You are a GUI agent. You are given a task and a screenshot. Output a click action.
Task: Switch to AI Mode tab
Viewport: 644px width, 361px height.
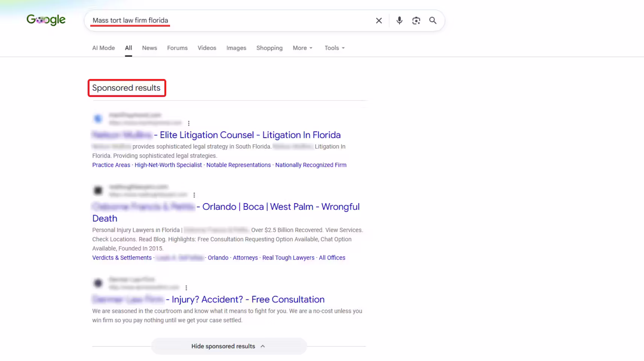coord(103,48)
